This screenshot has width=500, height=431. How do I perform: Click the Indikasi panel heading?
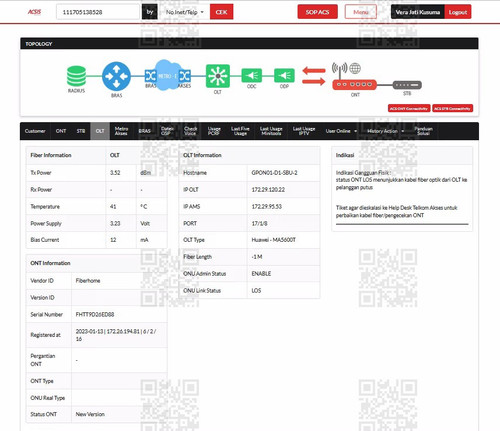click(345, 155)
